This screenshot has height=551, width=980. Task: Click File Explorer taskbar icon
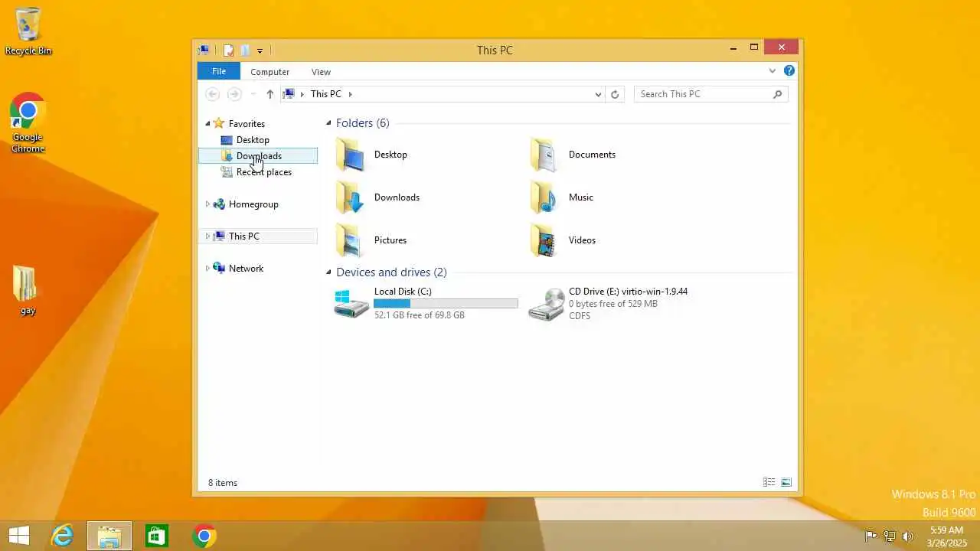coord(109,536)
